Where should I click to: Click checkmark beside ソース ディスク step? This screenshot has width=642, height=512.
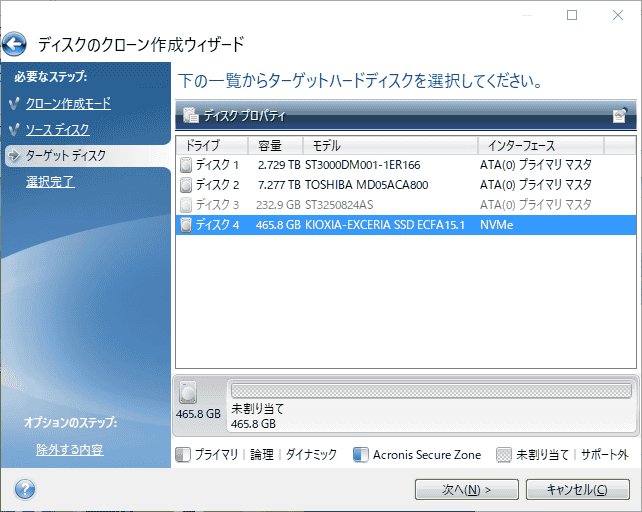click(x=14, y=130)
